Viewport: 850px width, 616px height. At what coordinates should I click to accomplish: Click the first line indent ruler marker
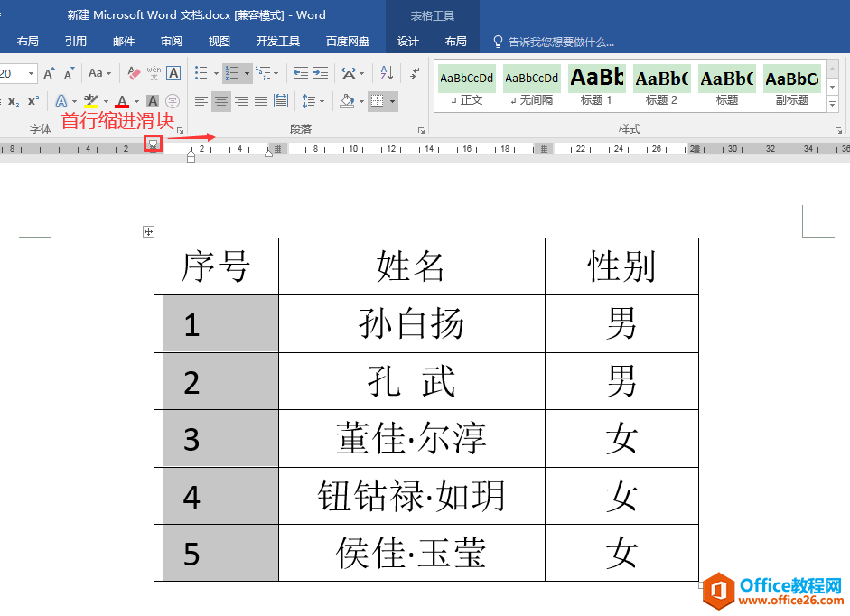click(154, 144)
